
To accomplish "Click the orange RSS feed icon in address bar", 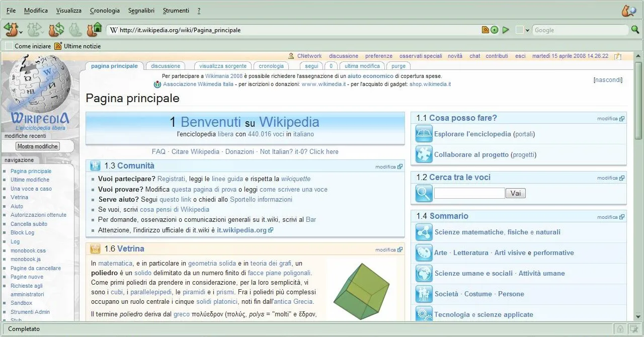I will click(486, 30).
